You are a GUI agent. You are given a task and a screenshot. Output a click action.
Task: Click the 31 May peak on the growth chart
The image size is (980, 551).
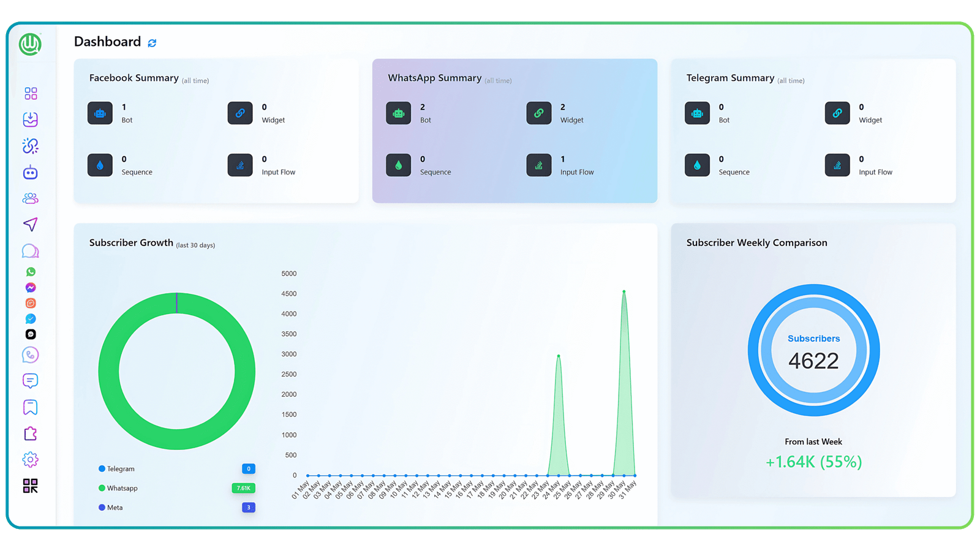point(624,291)
